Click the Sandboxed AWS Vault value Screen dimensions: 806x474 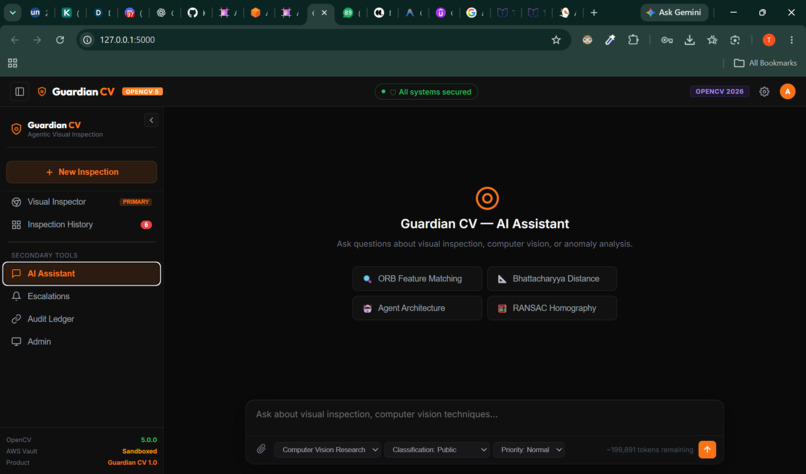[x=139, y=451]
